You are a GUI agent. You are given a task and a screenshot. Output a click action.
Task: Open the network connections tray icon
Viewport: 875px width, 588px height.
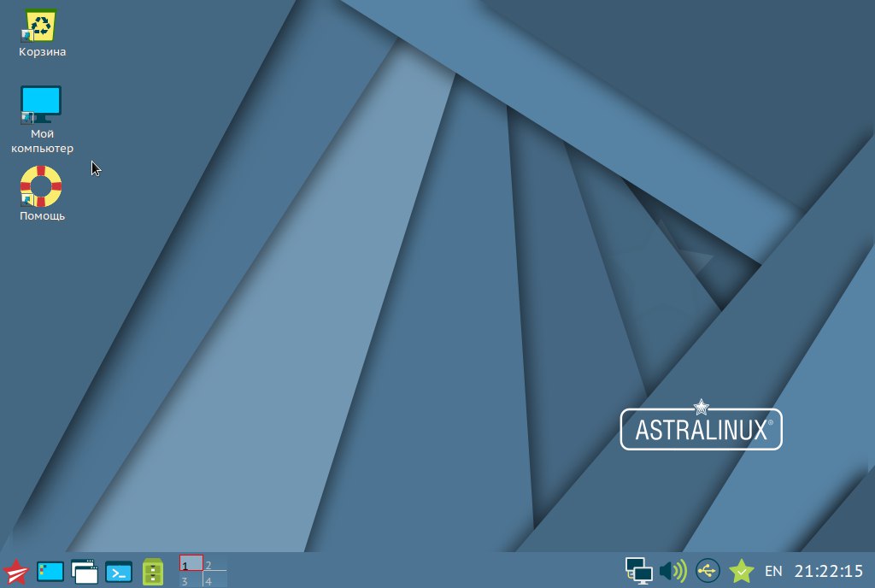coord(639,571)
